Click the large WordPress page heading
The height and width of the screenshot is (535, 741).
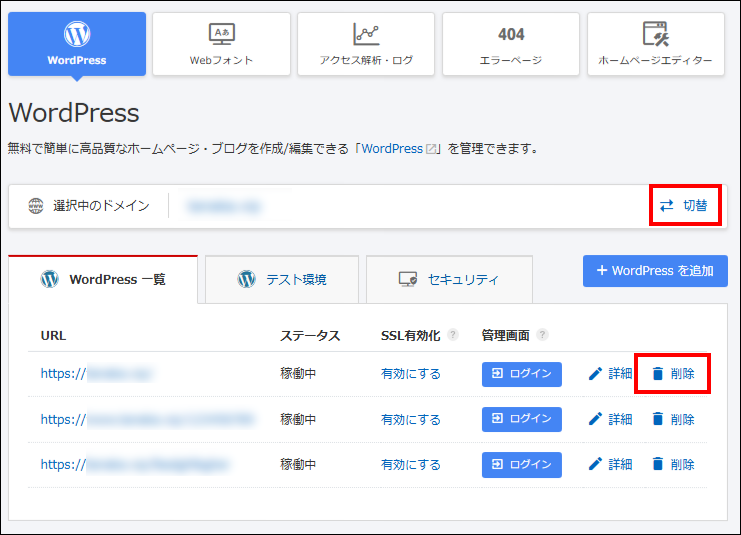[x=74, y=112]
